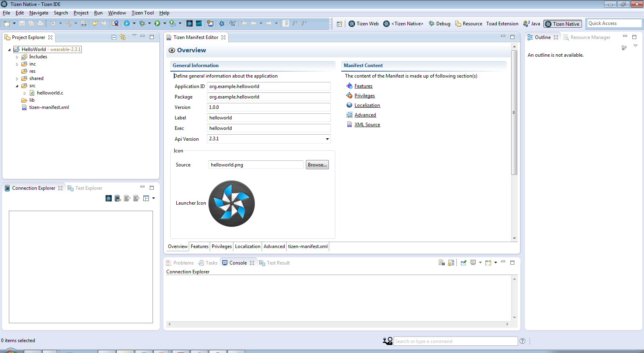
Task: Switch to Privileges tab at editor bottom
Action: coord(222,246)
